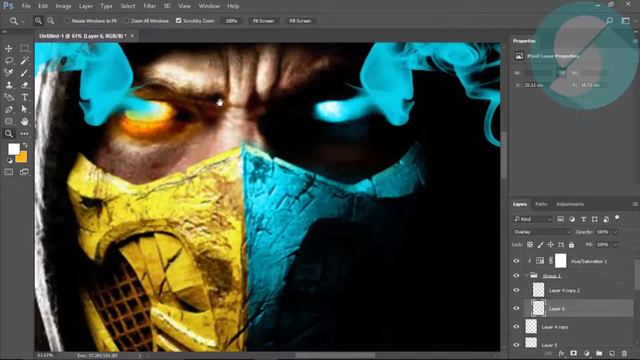Screen dimensions: 640x360
Task: Open the layer styles fx button
Action: tap(561, 353)
